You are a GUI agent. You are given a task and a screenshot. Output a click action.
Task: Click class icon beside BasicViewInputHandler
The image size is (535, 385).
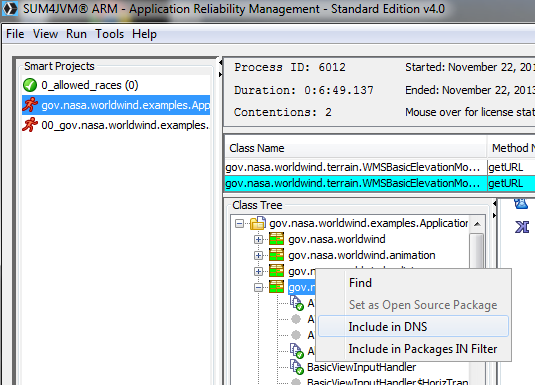[297, 367]
